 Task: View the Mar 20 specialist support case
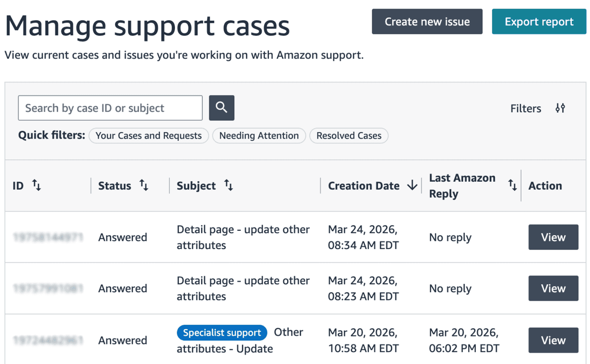(553, 340)
